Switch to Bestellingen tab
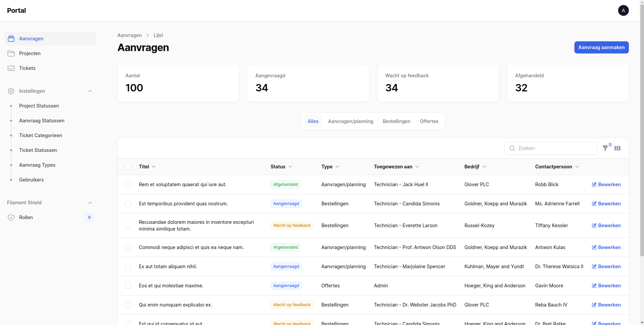This screenshot has width=644, height=325. tap(396, 121)
